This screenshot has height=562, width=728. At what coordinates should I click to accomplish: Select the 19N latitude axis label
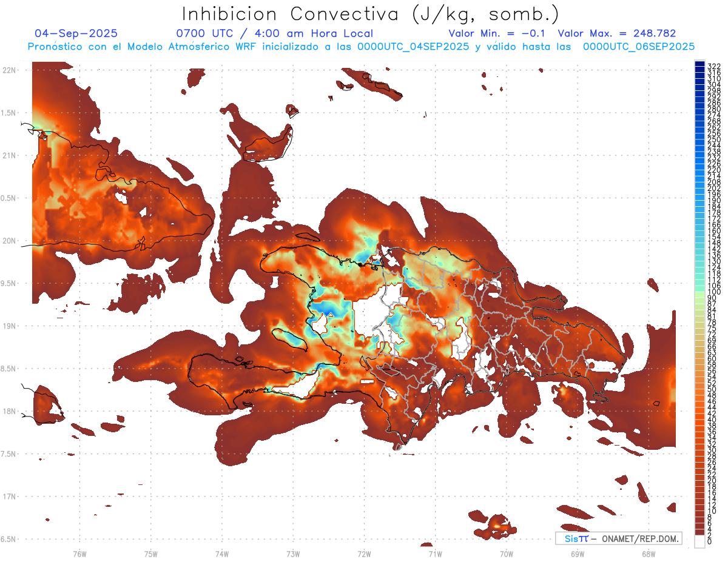[10, 326]
